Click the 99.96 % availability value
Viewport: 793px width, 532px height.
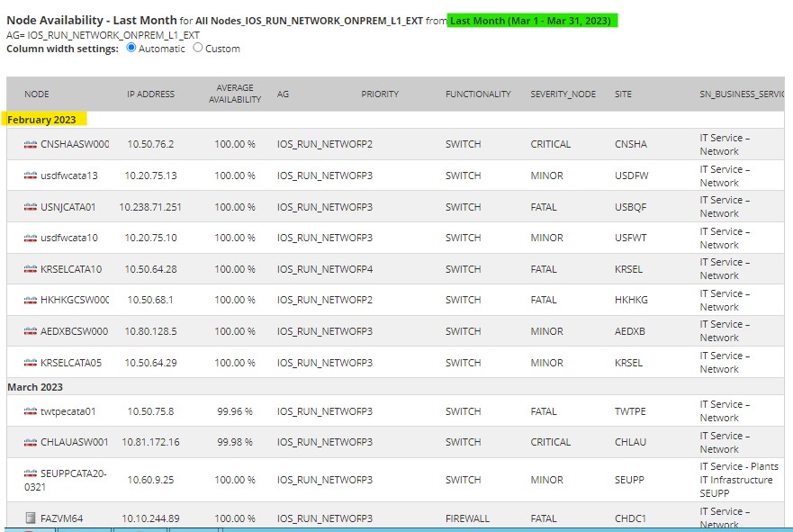[x=235, y=411]
